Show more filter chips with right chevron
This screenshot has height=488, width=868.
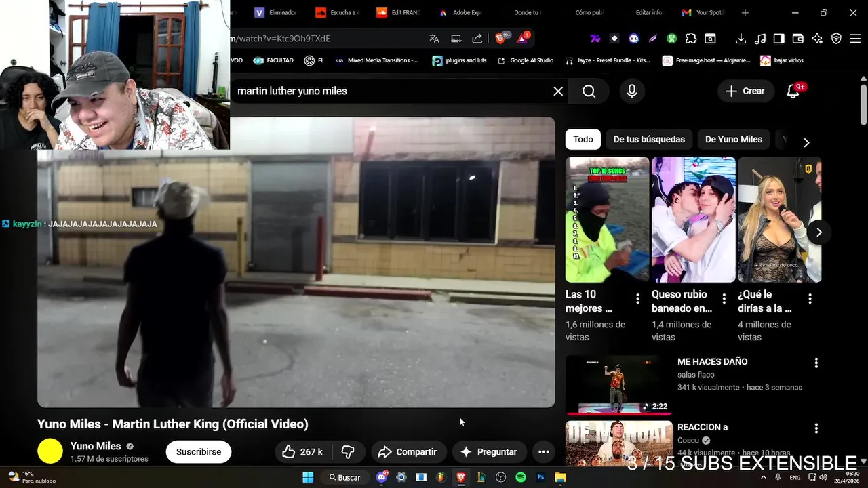806,142
